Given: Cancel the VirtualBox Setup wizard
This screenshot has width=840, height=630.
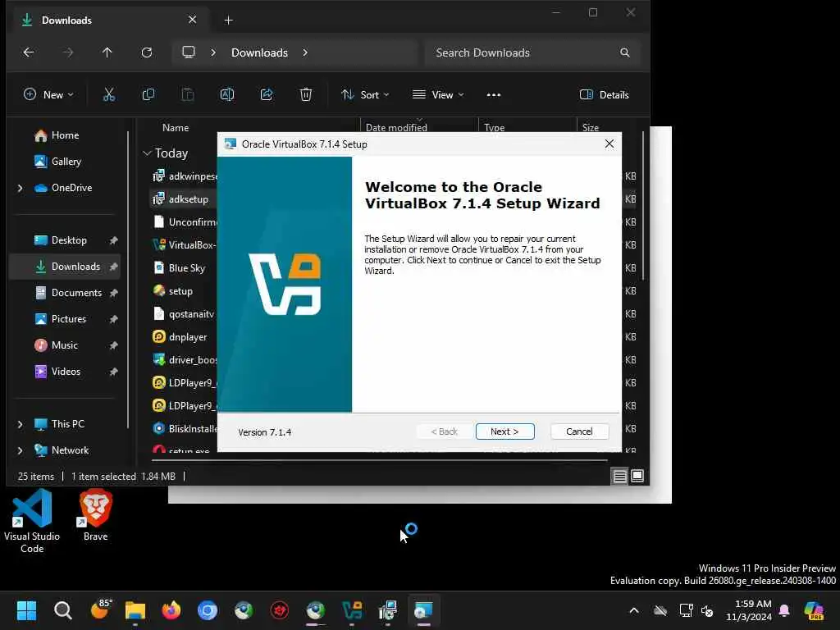Looking at the screenshot, I should click(579, 431).
